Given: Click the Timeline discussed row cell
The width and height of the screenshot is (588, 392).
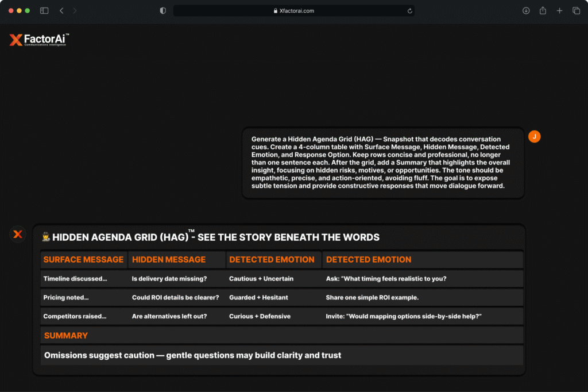Looking at the screenshot, I should point(75,279).
